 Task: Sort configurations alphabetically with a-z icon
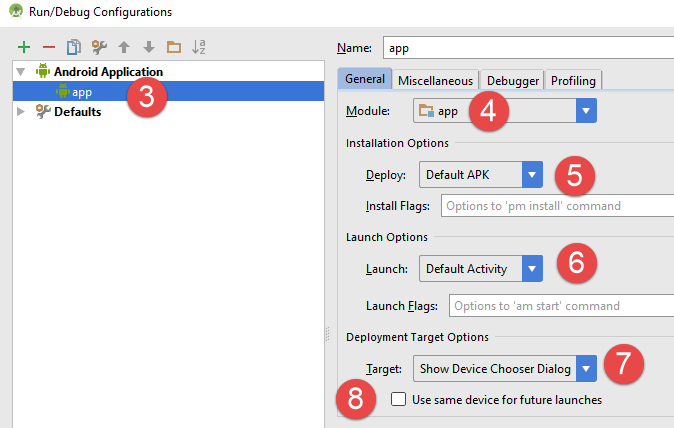[x=198, y=47]
